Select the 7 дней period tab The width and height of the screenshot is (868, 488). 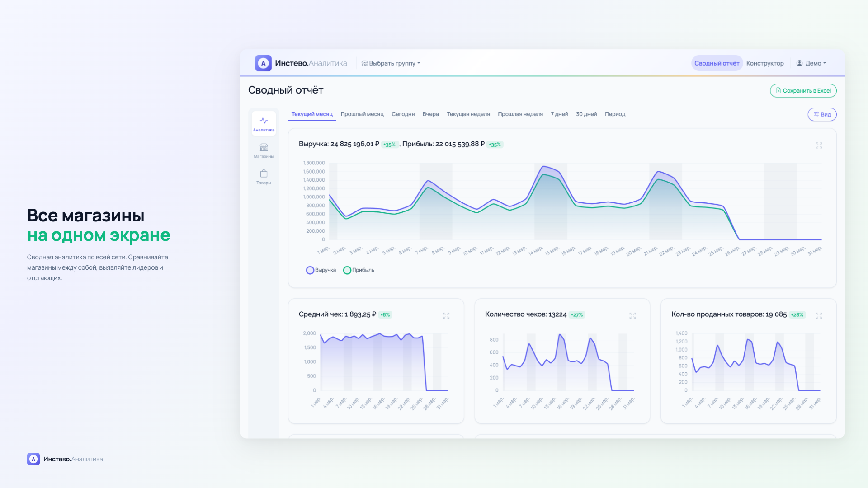559,114
